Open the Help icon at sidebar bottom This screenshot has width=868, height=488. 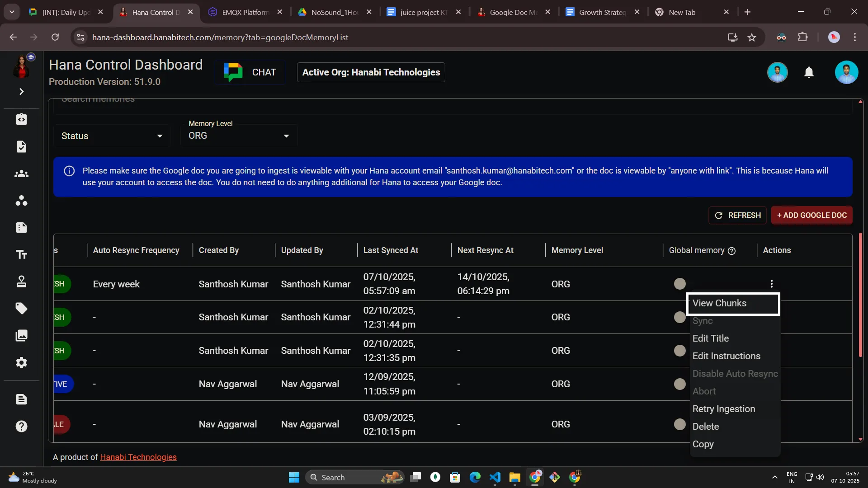pos(21,426)
